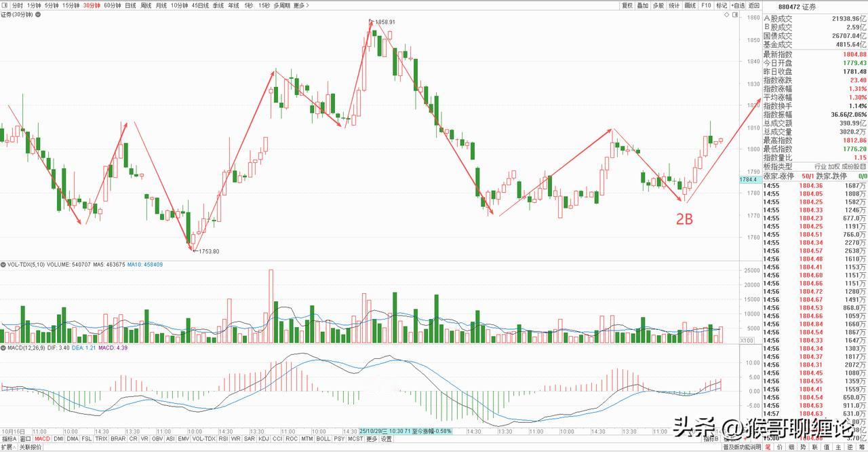Select the MACD indicator tab
This screenshot has height=452, width=868.
click(x=42, y=438)
